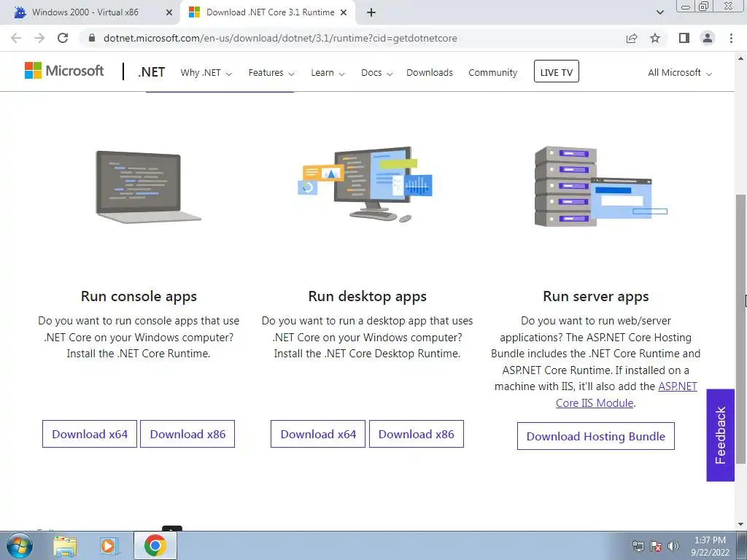
Task: Click the scrollbar up arrow
Action: pyautogui.click(x=741, y=58)
